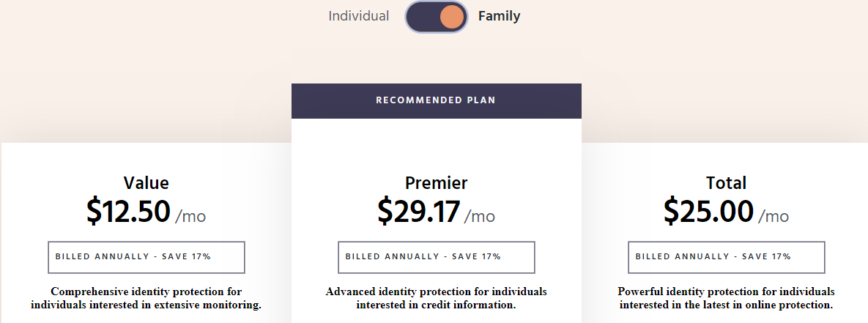The image size is (868, 323).
Task: Click the /mo label next to $12.50
Action: [190, 216]
